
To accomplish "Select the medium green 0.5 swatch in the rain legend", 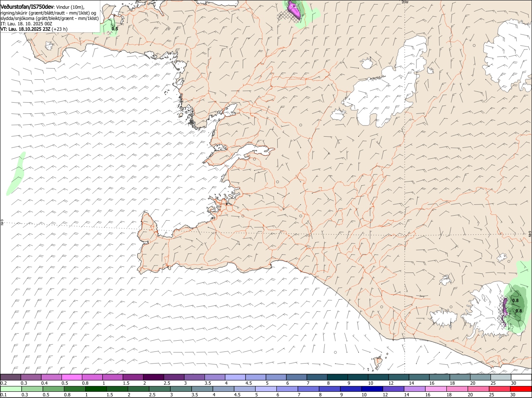I will tap(53, 389).
